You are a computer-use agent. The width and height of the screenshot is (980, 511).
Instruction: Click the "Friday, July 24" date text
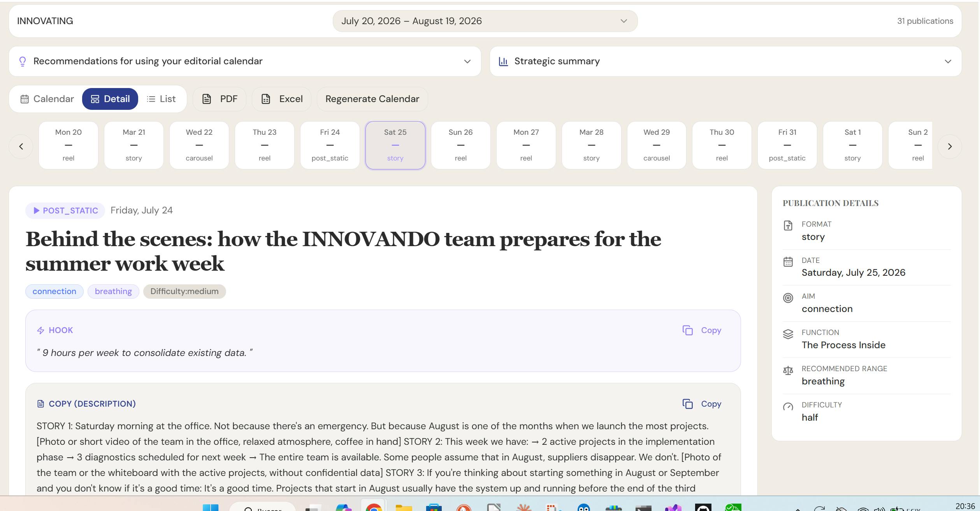pyautogui.click(x=142, y=210)
